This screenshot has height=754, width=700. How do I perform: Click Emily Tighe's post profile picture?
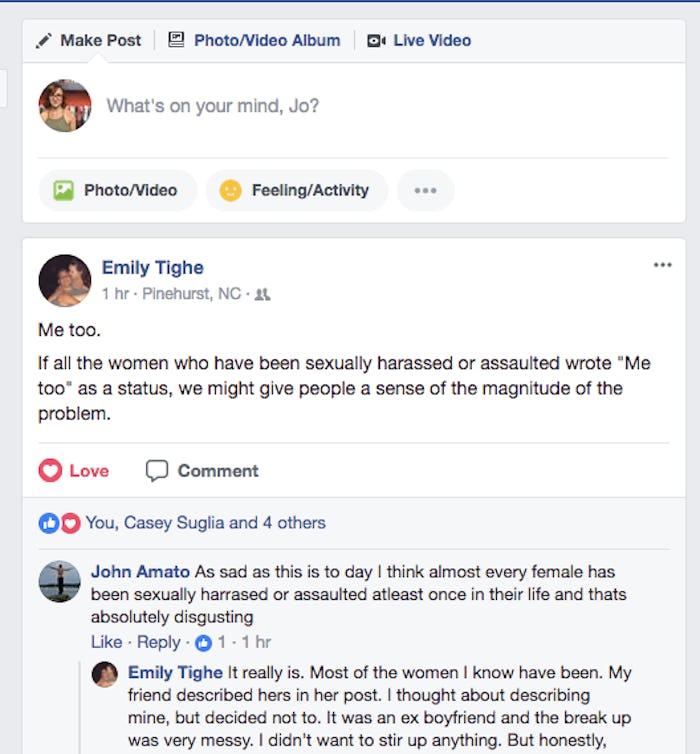[x=64, y=280]
